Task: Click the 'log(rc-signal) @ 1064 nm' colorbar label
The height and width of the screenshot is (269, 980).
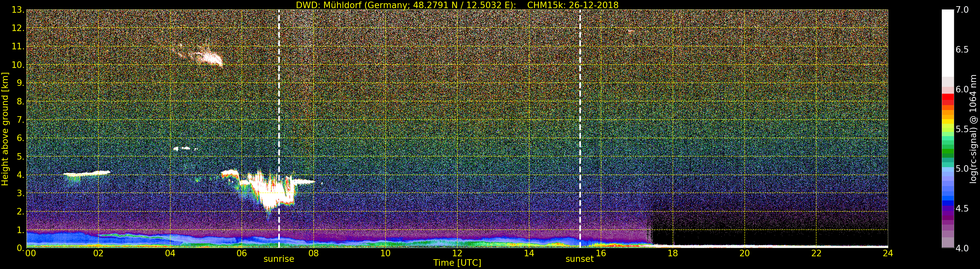Action: [x=974, y=129]
